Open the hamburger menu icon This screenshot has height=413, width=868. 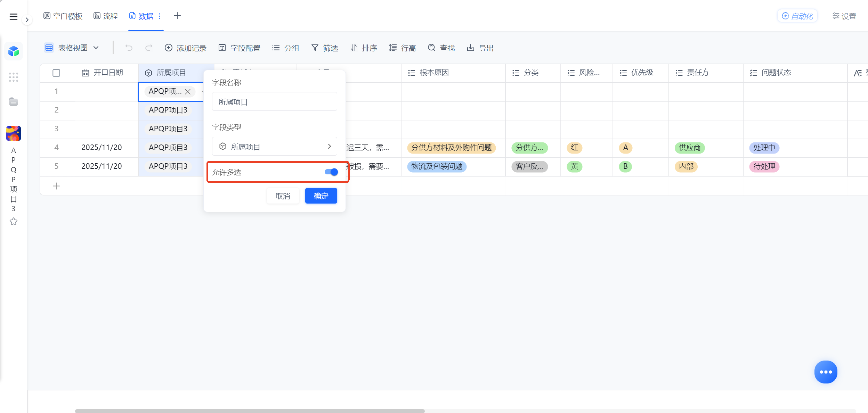[14, 17]
